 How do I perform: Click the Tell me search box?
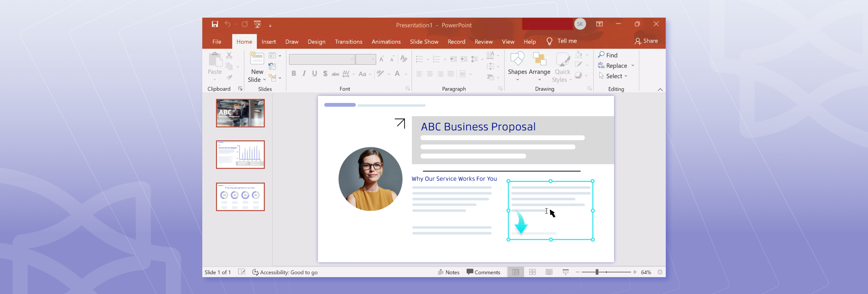pos(562,41)
